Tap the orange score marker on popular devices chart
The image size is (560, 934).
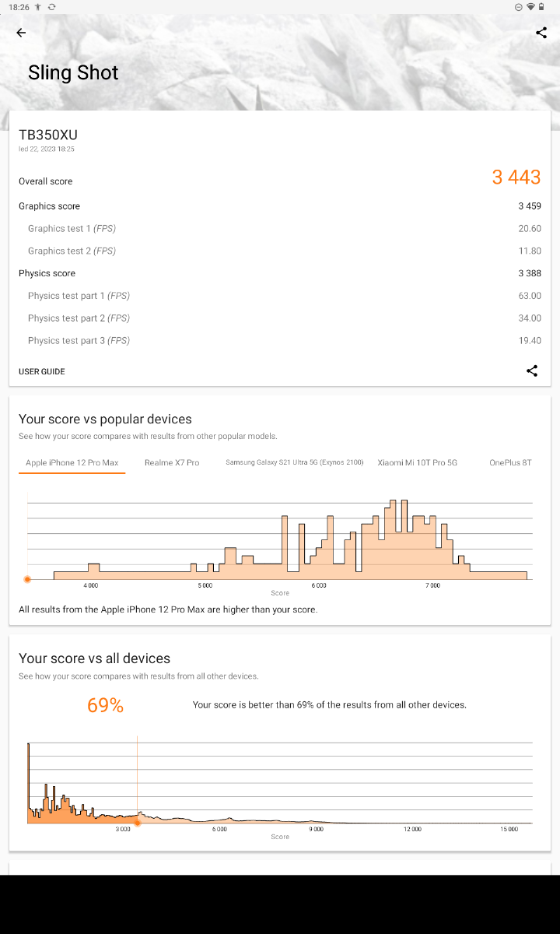(27, 579)
